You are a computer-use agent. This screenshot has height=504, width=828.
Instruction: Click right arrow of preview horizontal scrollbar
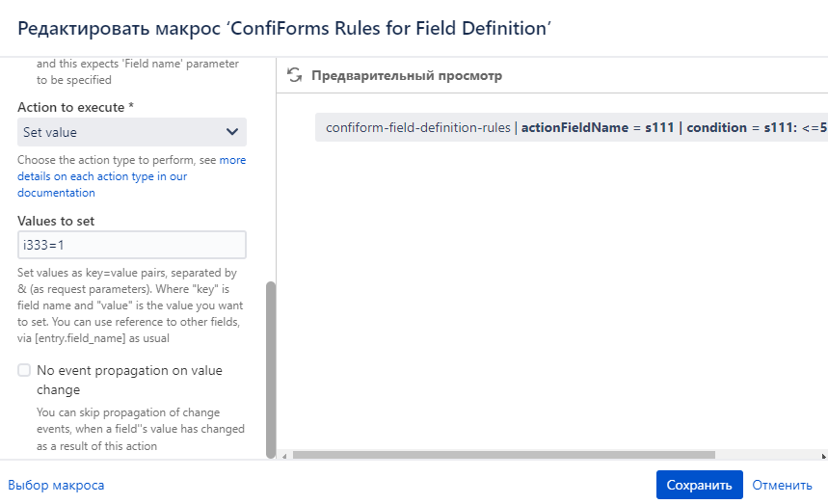824,456
